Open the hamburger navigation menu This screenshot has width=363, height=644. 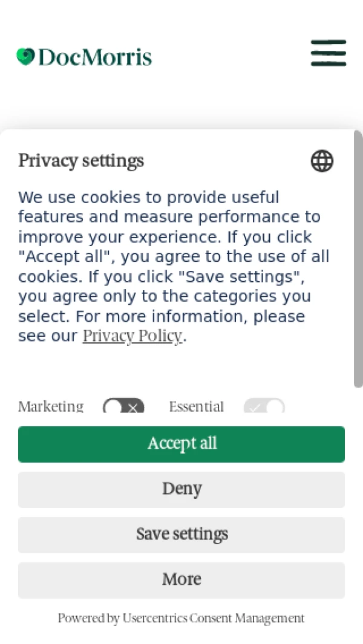(x=329, y=53)
